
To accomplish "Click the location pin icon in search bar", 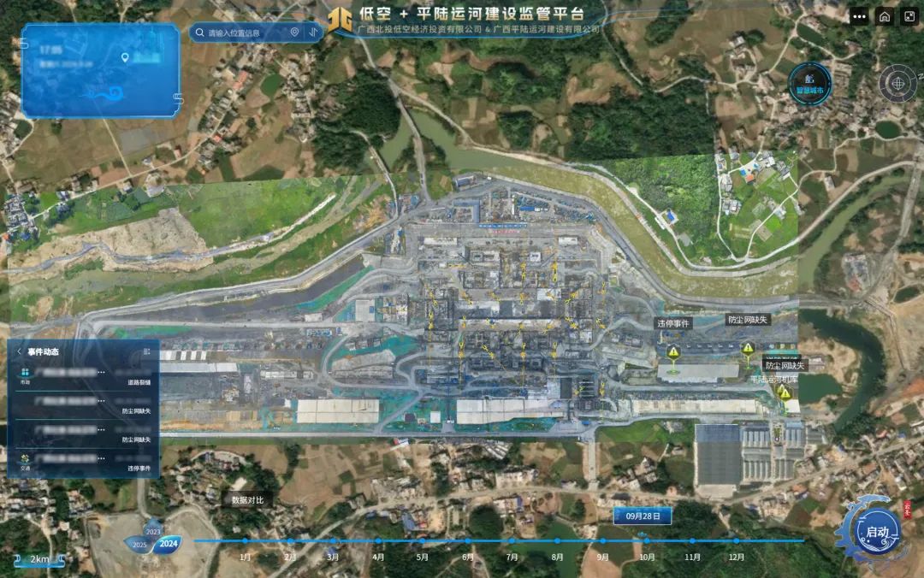I will 294,32.
